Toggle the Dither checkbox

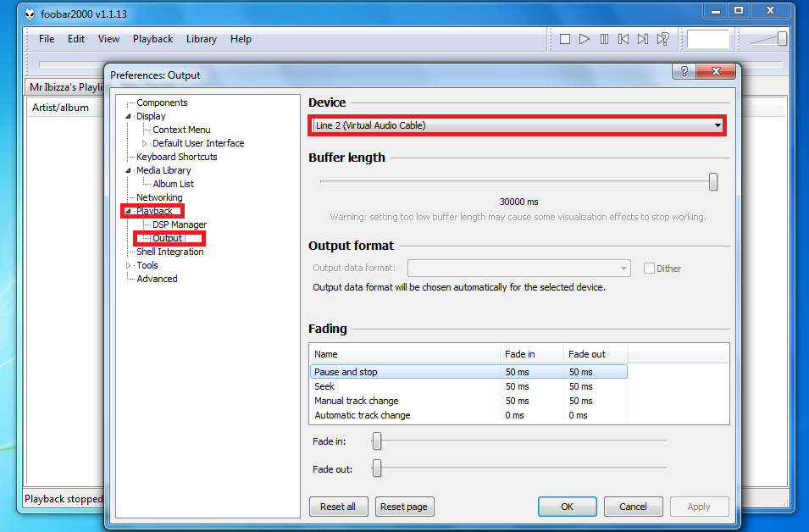coord(649,269)
